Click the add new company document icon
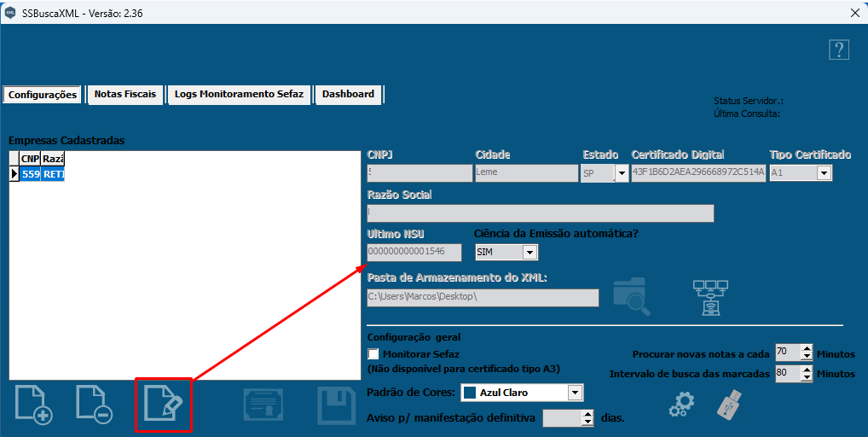The width and height of the screenshot is (868, 437). point(35,404)
